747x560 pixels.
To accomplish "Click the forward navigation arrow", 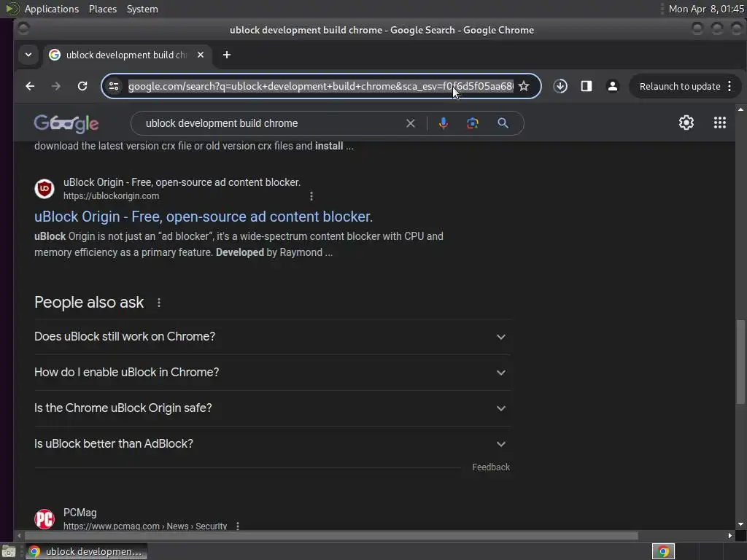I will (55, 86).
